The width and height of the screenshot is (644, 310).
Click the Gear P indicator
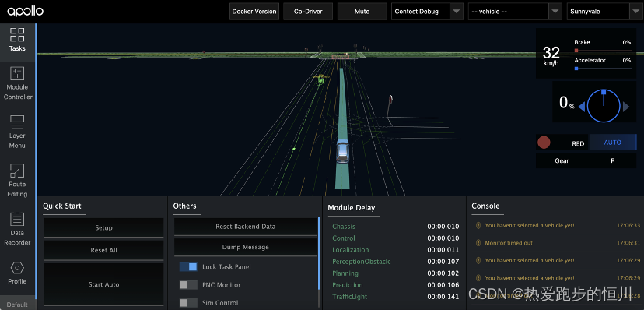click(586, 160)
